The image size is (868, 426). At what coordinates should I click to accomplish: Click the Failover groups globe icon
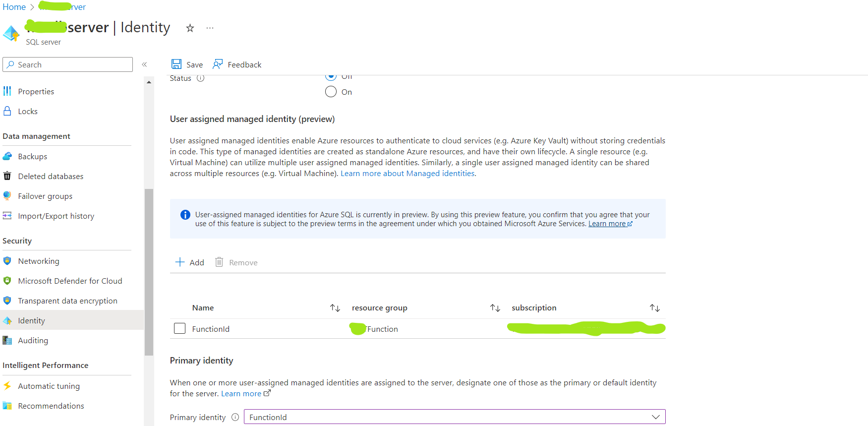click(x=7, y=196)
